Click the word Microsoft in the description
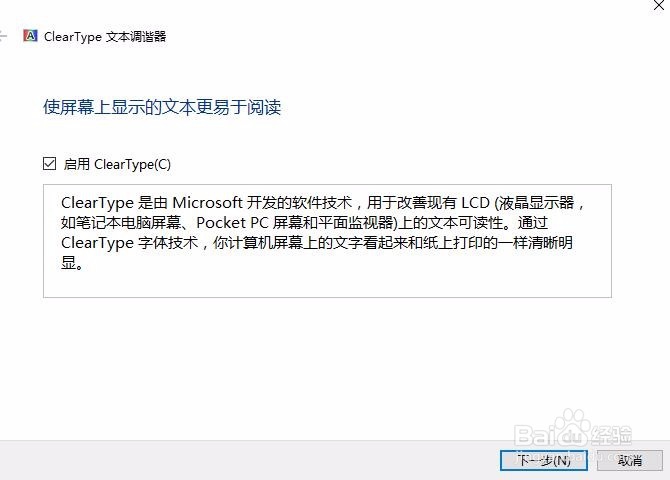This screenshot has height=480, width=670. coord(207,202)
